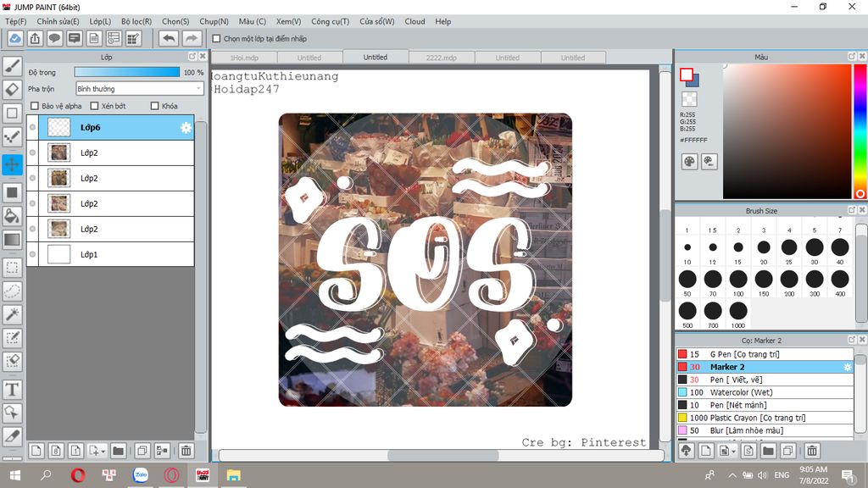Viewport: 868px width, 488px height.
Task: Click the Undo arrow in toolbar
Action: pos(169,38)
